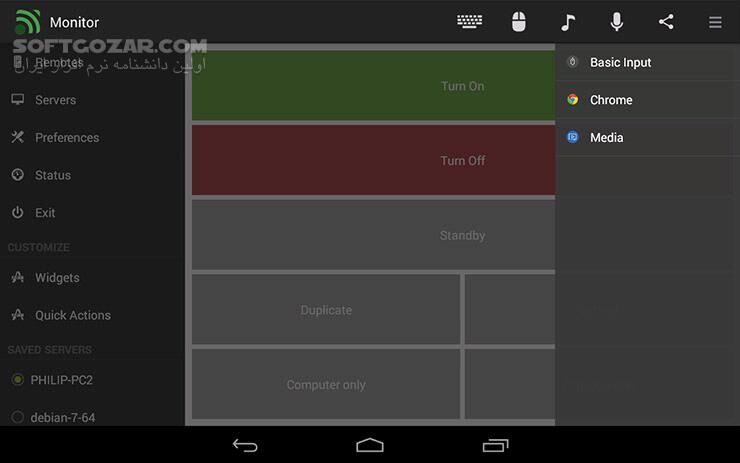The image size is (740, 463).
Task: Open the hamburger menu icon
Action: pos(715,22)
